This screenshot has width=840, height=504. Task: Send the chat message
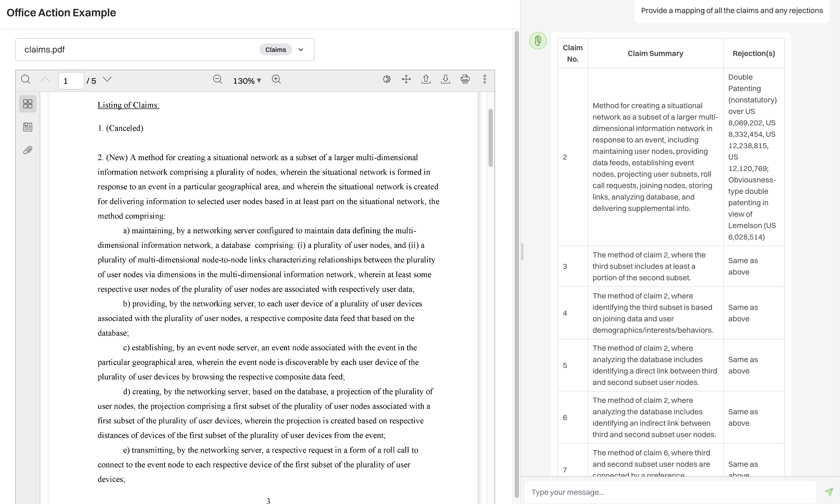tap(829, 492)
